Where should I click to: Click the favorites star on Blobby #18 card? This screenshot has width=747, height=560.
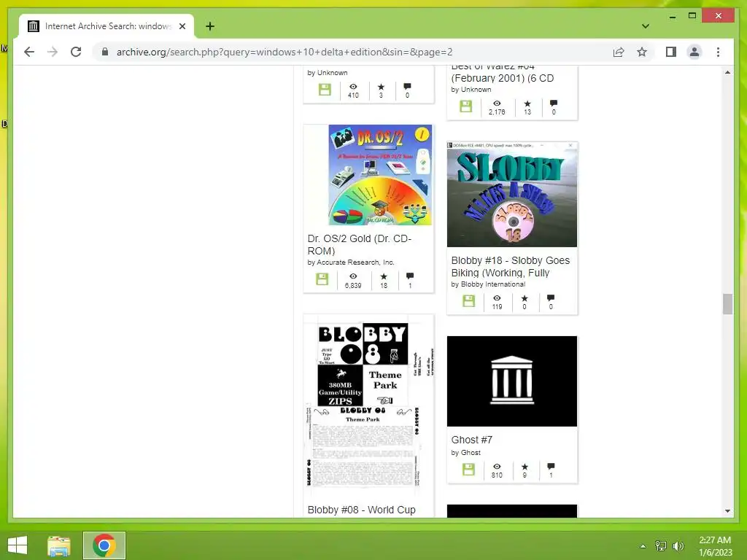pos(524,298)
